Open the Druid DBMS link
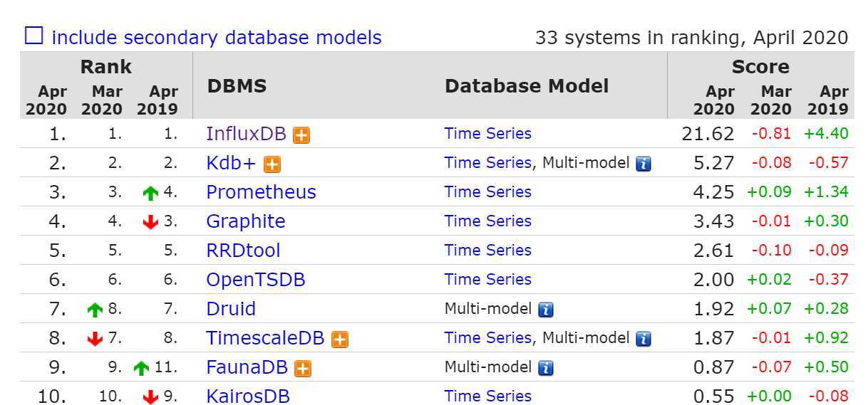Image resolution: width=868 pixels, height=405 pixels. [x=231, y=309]
